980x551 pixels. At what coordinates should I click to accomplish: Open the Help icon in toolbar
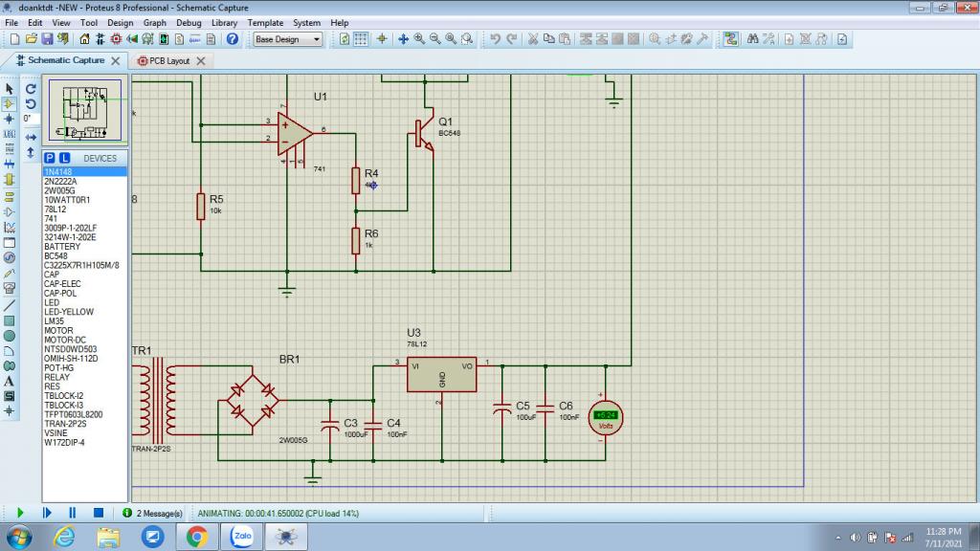point(232,39)
